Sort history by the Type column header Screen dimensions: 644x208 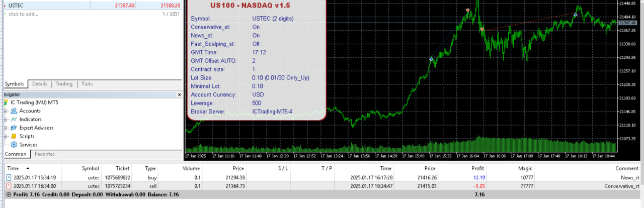coord(150,168)
